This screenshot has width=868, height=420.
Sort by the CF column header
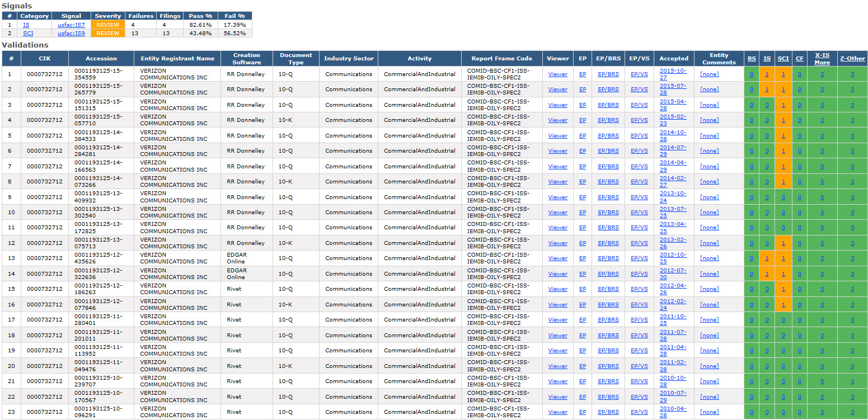[800, 58]
